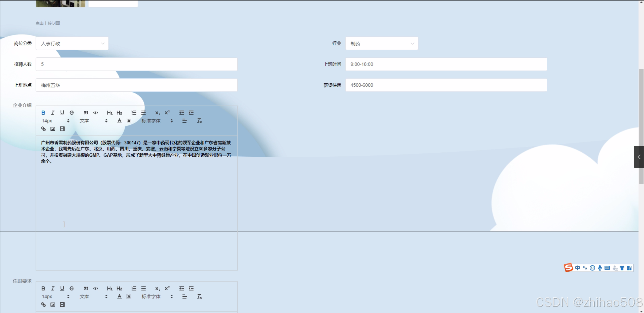The height and width of the screenshot is (313, 644).
Task: Toggle ordered list in 企业介绍 editor
Action: (x=134, y=113)
